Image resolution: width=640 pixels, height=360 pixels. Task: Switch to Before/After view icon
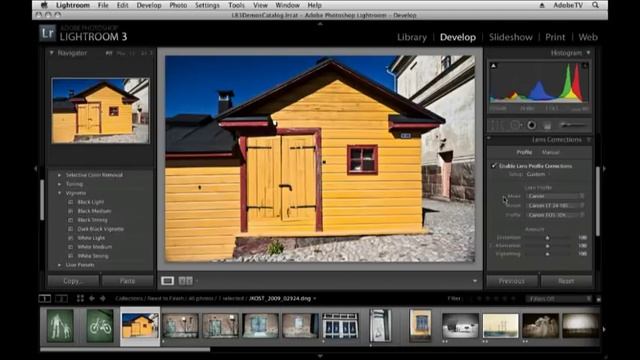186,281
